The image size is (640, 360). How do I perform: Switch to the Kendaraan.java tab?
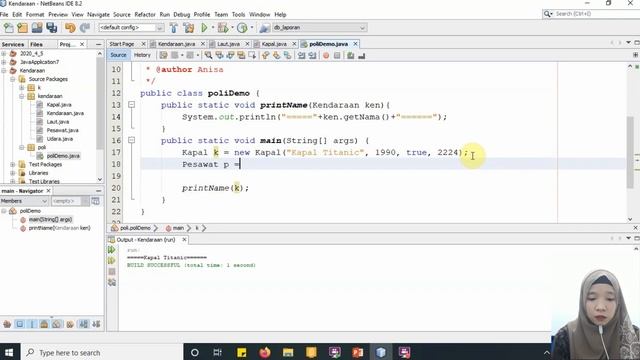[x=176, y=44]
